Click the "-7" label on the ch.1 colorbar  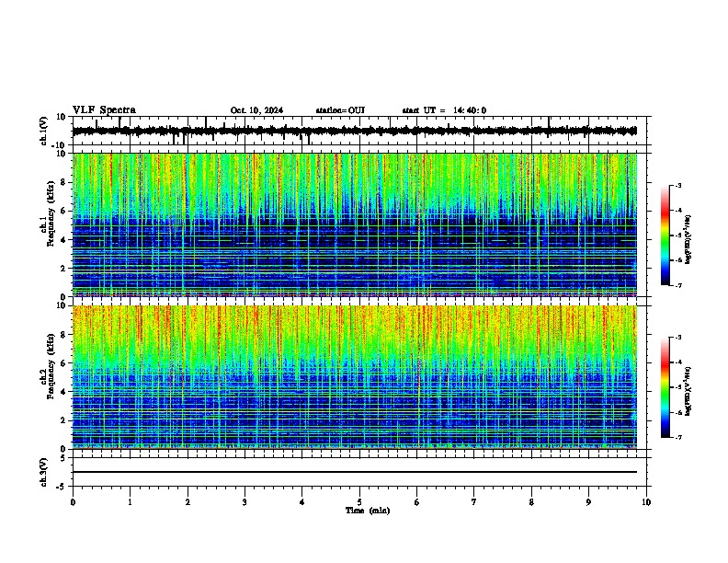(x=677, y=285)
